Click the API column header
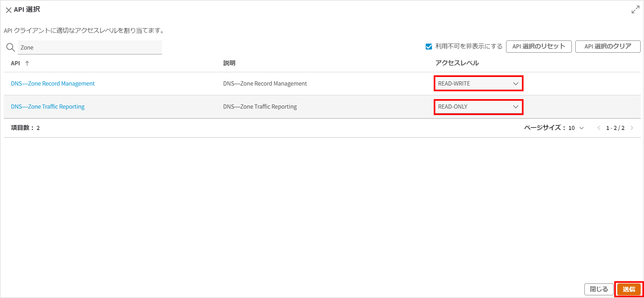This screenshot has height=298, width=644. 15,63
